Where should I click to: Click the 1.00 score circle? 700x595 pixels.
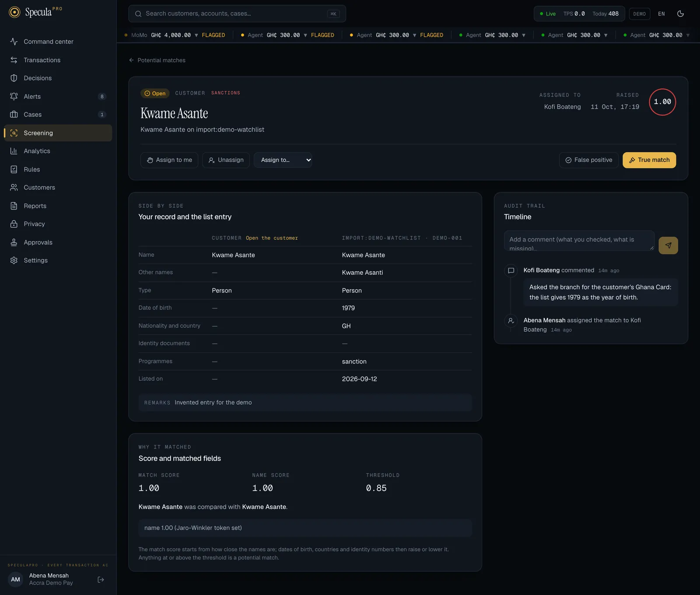[662, 102]
